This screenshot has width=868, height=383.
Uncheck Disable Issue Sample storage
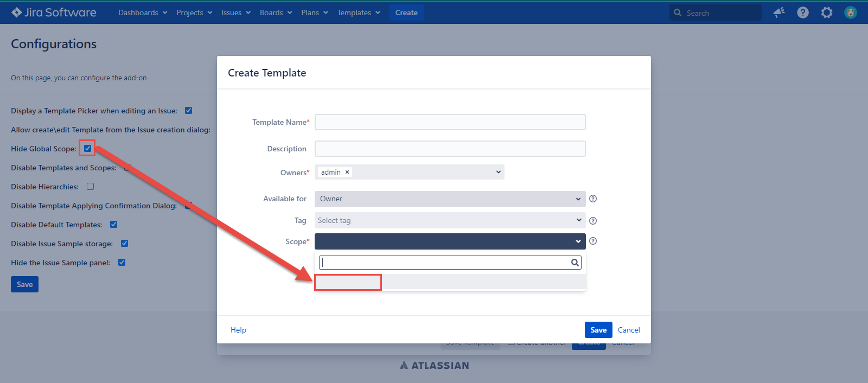coord(124,243)
